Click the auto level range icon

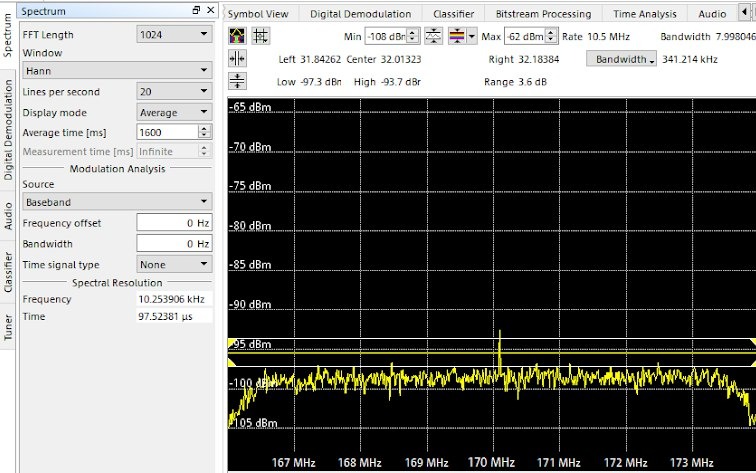click(433, 36)
